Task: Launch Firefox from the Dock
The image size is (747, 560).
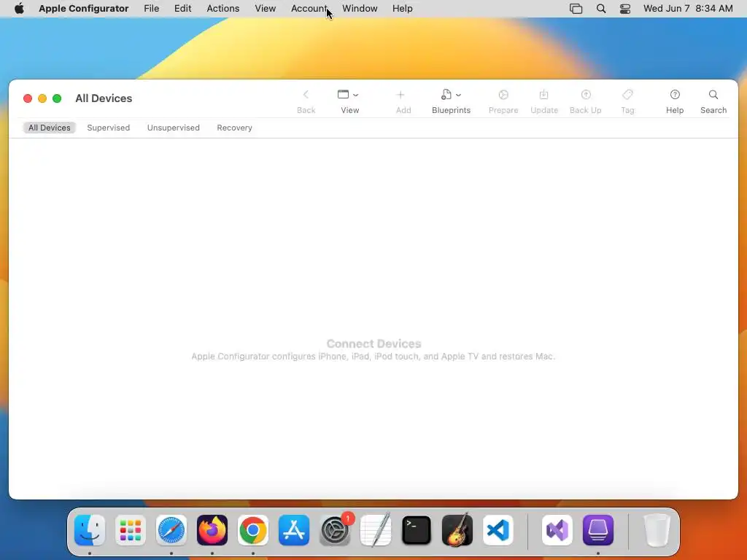Action: pyautogui.click(x=212, y=530)
